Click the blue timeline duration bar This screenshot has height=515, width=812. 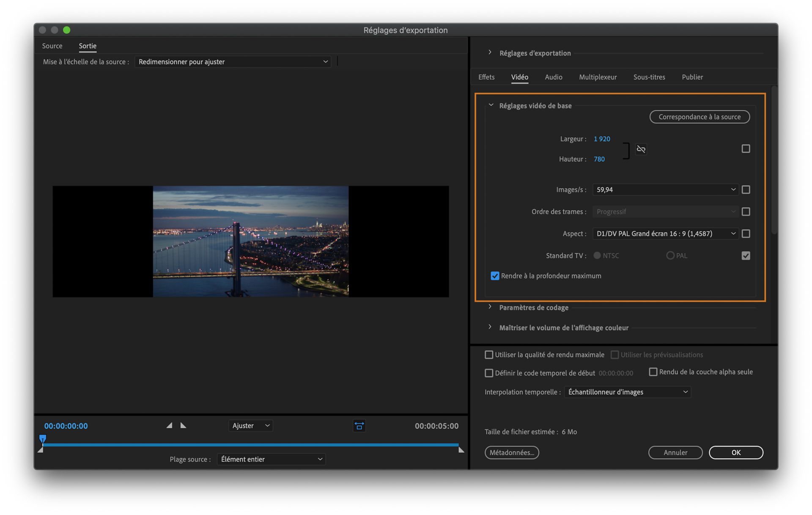coord(250,445)
